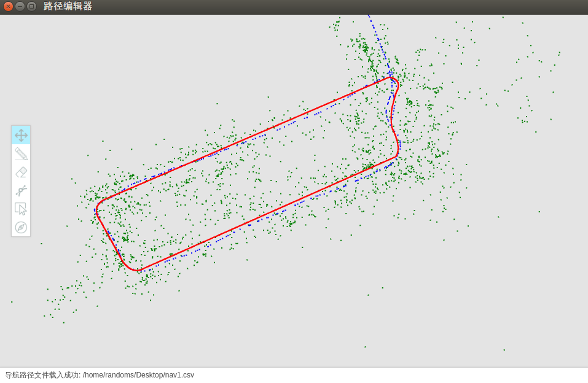Select the area selection cursor tool

click(x=21, y=209)
